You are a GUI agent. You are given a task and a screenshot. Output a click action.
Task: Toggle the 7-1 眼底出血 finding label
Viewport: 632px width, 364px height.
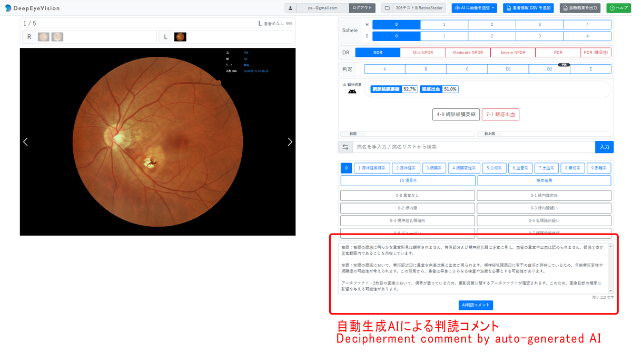click(500, 114)
